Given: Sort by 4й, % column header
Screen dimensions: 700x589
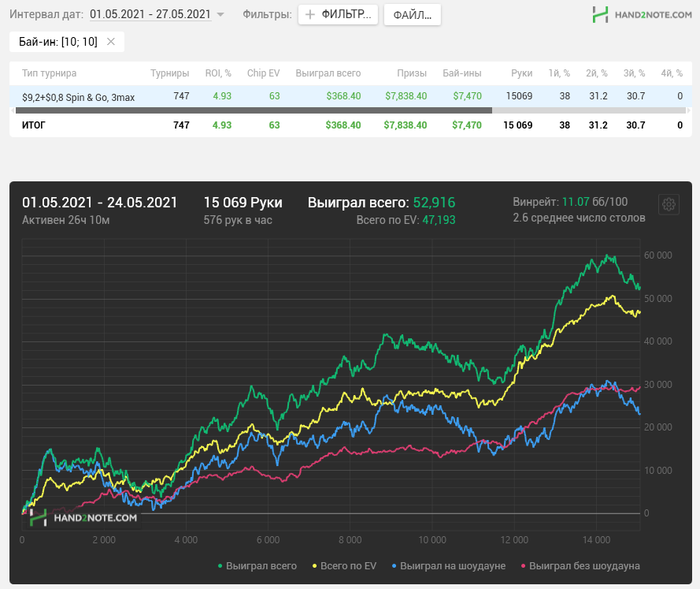Looking at the screenshot, I should pyautogui.click(x=672, y=73).
